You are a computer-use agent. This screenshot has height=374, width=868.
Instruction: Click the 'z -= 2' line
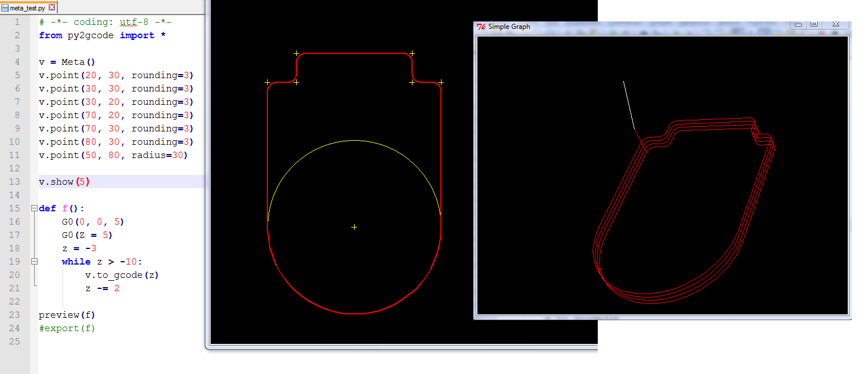point(102,288)
